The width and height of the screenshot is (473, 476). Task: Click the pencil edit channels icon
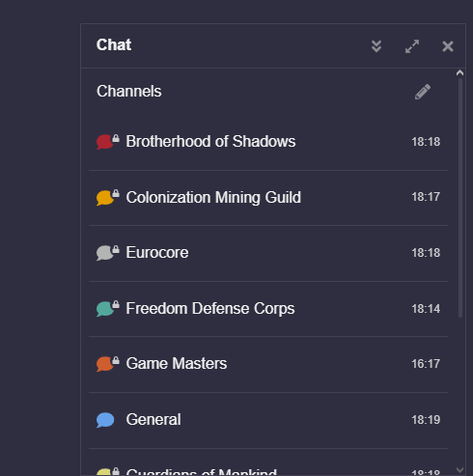point(423,92)
